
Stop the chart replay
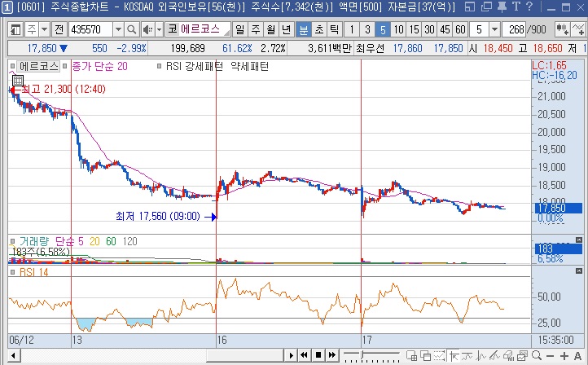[x=318, y=355]
